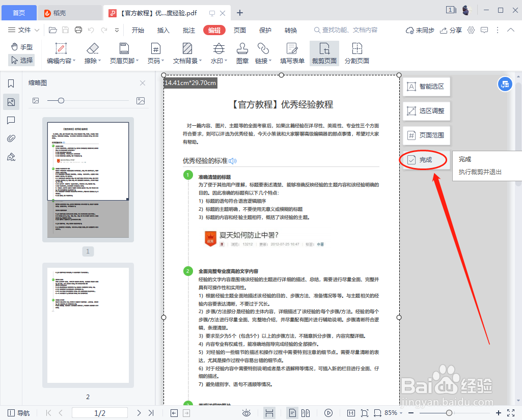Close the 缩略图 thumbnail panel
Image resolution: width=522 pixels, height=420 pixels.
click(x=143, y=83)
